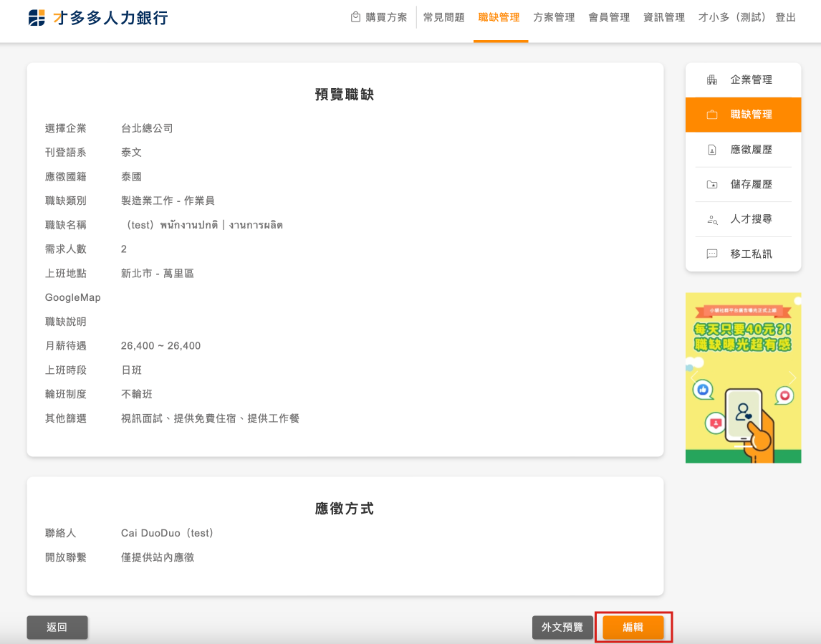
Task: Click the banner carousel's left arrow
Action: point(693,378)
